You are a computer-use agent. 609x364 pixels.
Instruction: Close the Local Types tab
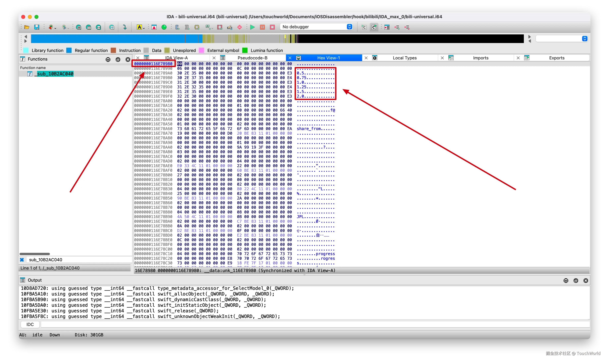coord(366,58)
